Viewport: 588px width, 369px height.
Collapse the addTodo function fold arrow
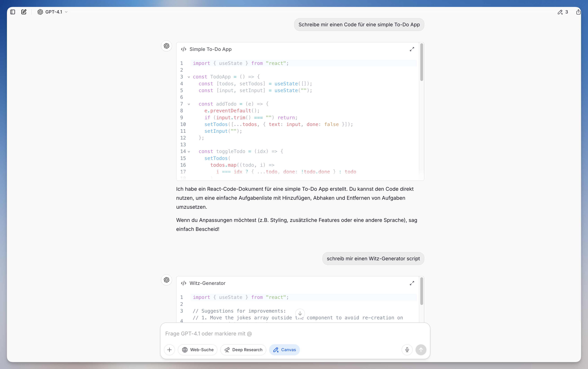tap(189, 104)
